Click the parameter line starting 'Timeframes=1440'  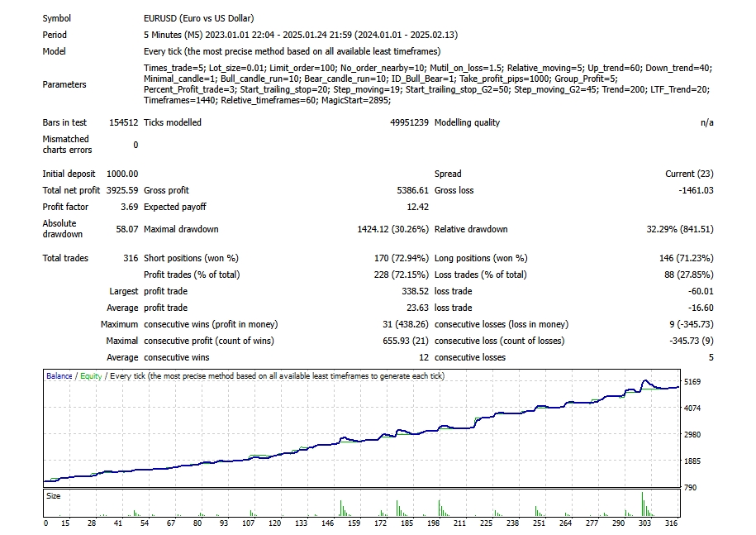coord(267,100)
